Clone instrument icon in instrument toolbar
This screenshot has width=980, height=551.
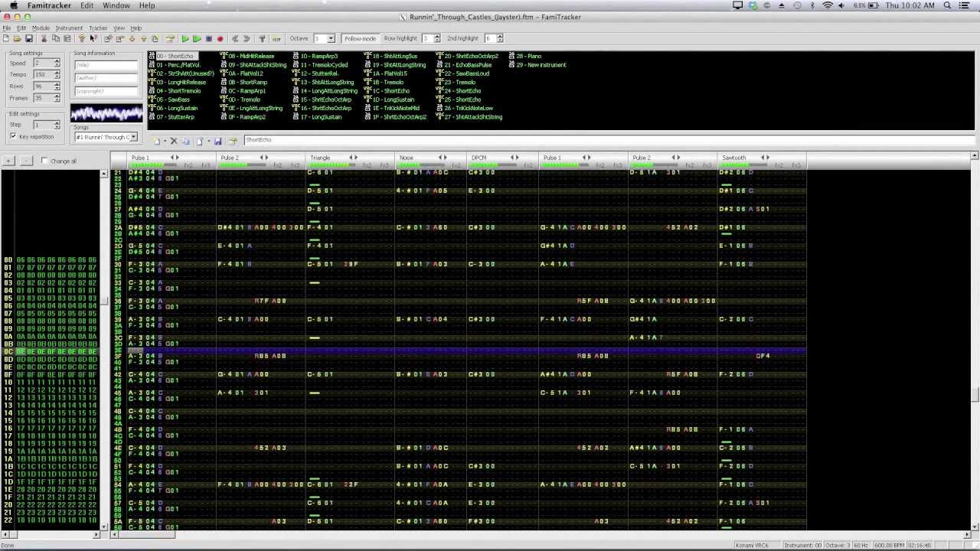point(186,141)
